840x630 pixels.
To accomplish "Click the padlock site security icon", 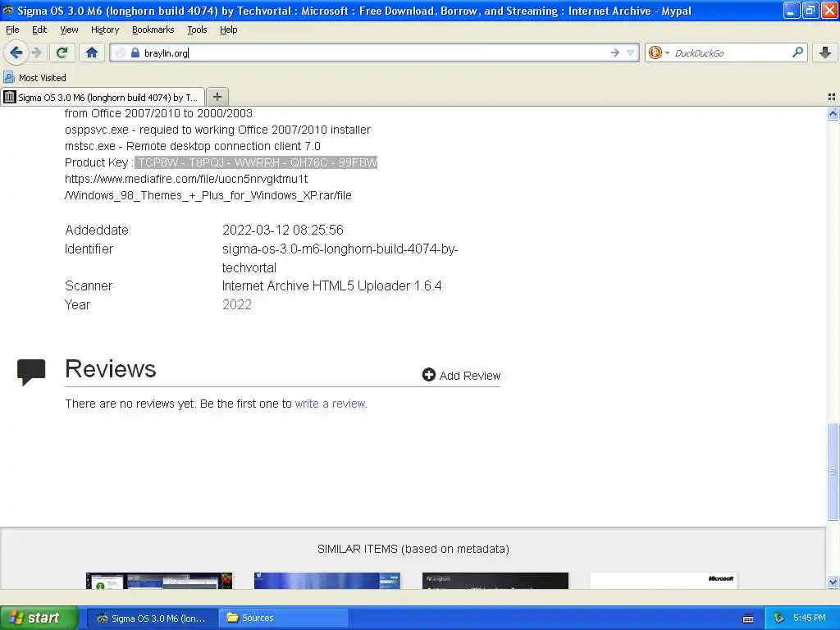I will pyautogui.click(x=135, y=52).
